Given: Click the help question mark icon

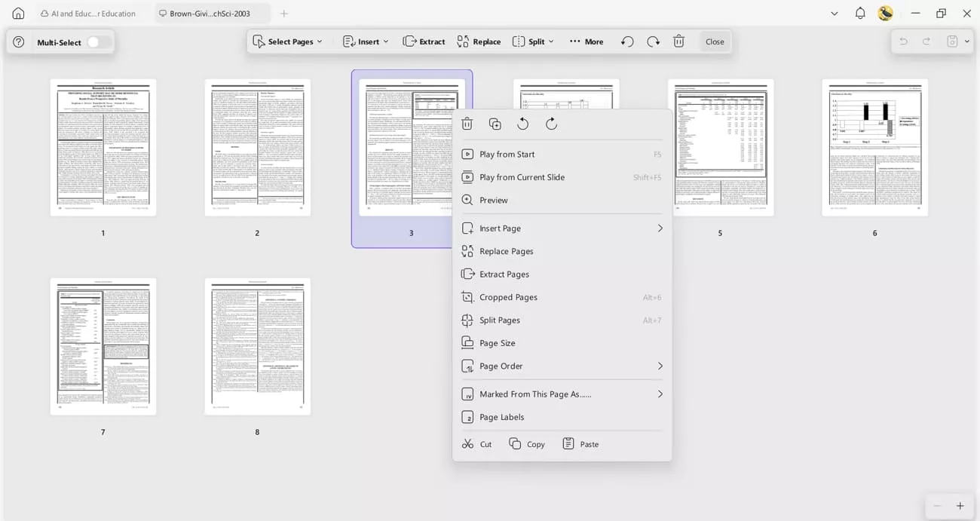Looking at the screenshot, I should point(19,42).
